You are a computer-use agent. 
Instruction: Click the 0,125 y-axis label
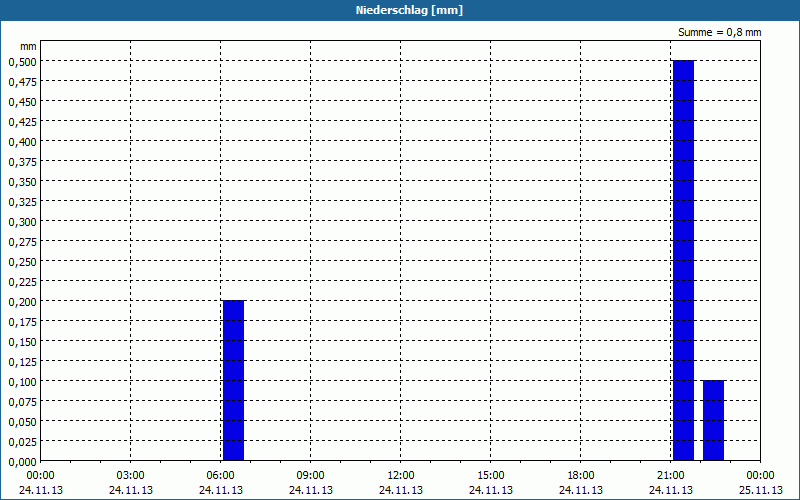(x=22, y=362)
